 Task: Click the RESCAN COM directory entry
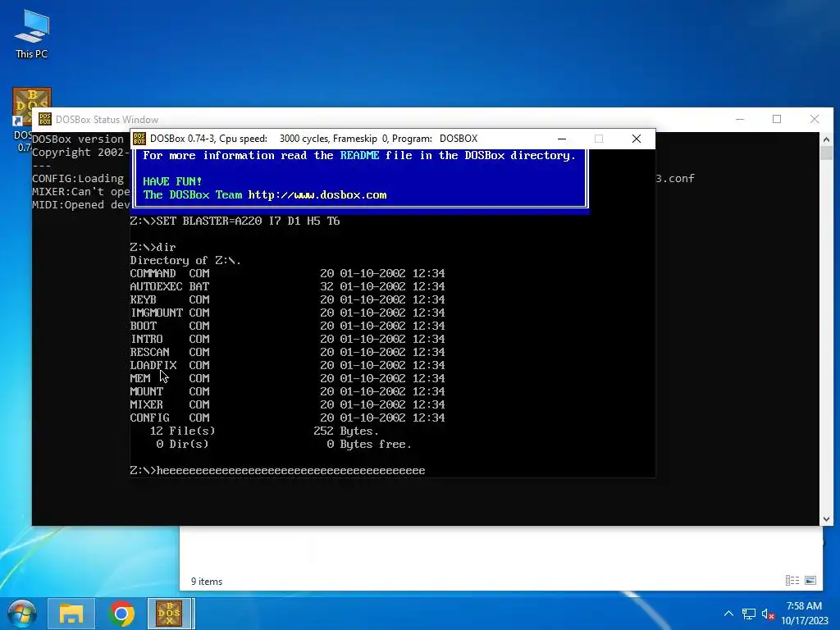pyautogui.click(x=287, y=352)
